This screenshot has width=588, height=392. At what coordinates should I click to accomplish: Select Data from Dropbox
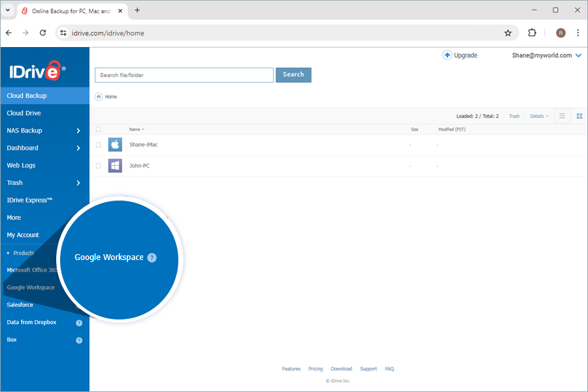point(31,322)
